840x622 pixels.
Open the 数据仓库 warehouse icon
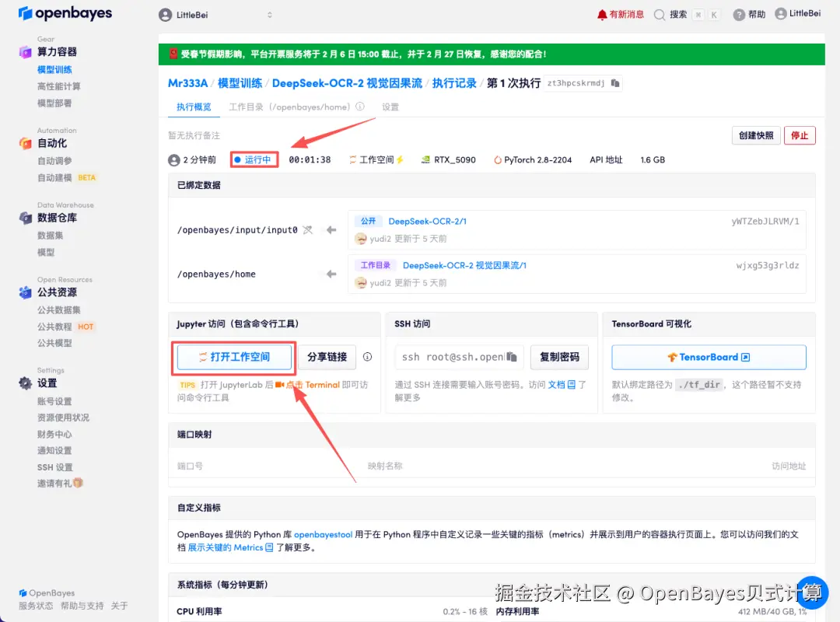point(26,218)
